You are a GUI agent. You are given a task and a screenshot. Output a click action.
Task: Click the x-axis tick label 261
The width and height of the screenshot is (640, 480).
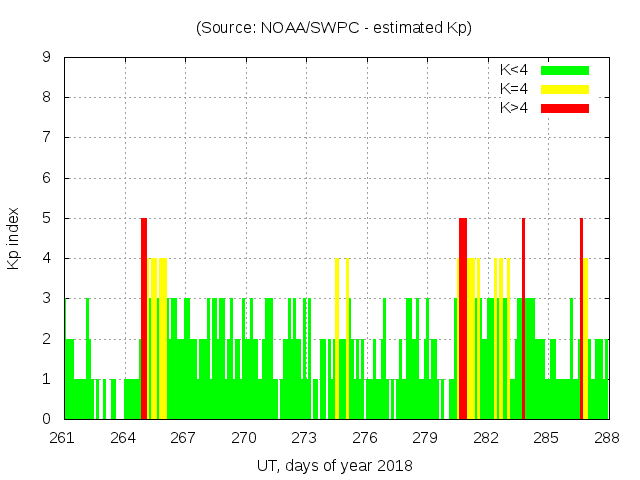pyautogui.click(x=62, y=438)
